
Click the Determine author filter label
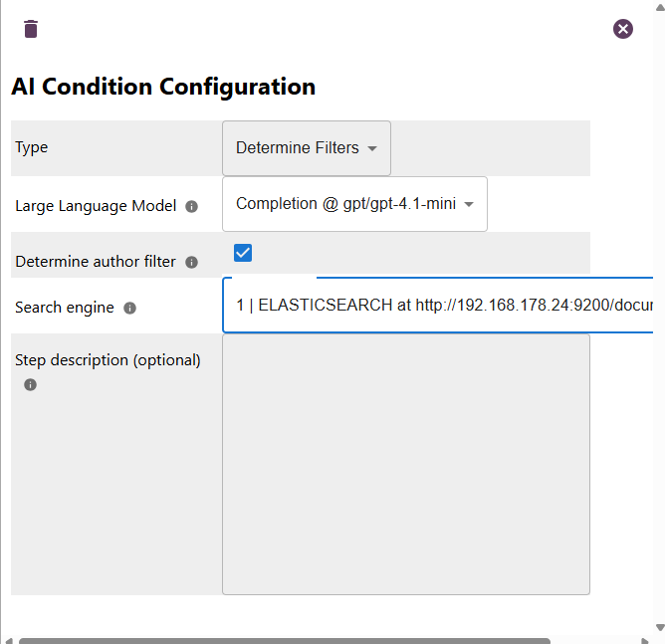click(x=96, y=262)
